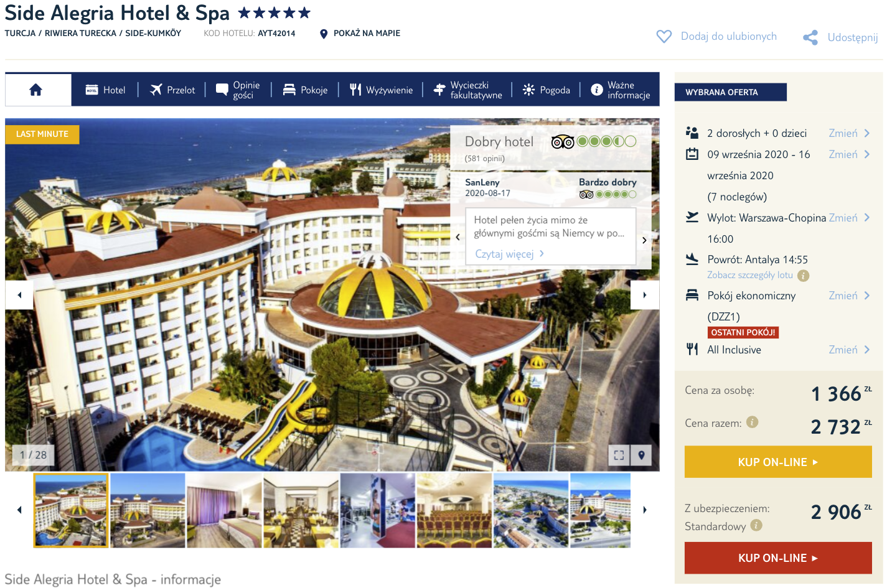Click the red KUP ON-LINE button
887x588 pixels.
coord(778,558)
